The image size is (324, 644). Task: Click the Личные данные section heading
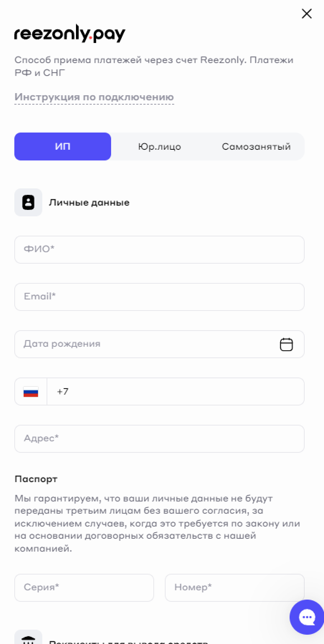pos(89,203)
